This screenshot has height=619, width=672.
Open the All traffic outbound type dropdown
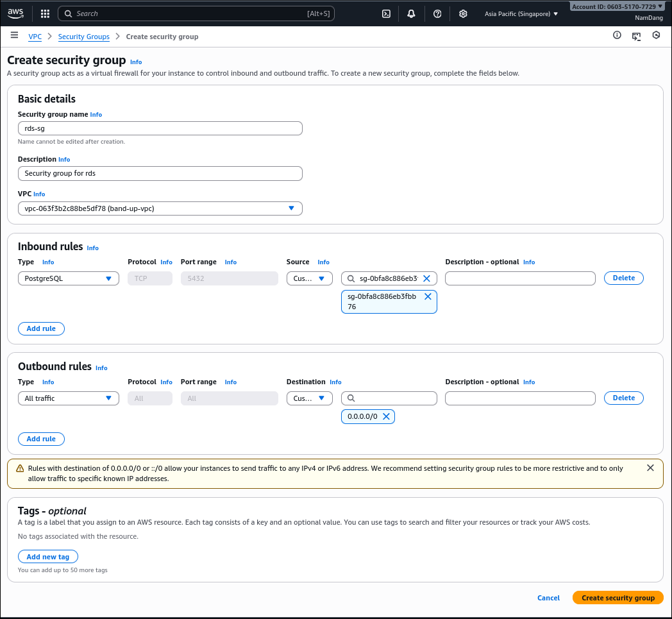69,398
